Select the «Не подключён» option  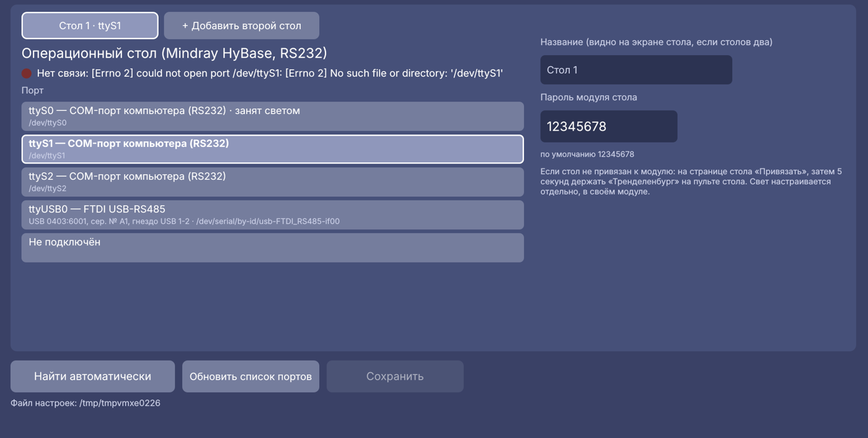pyautogui.click(x=273, y=248)
